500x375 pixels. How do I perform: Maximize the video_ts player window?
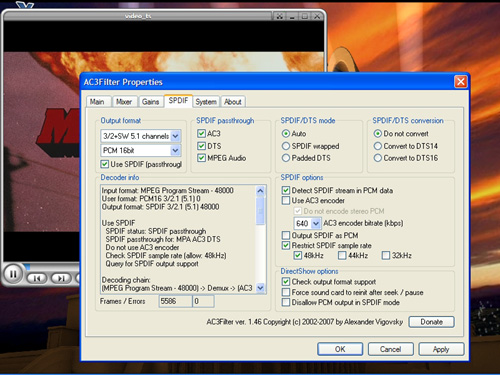click(305, 16)
